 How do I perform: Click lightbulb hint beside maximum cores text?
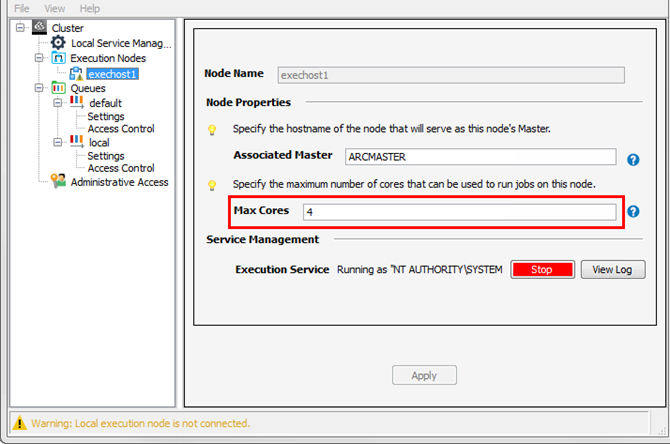212,185
